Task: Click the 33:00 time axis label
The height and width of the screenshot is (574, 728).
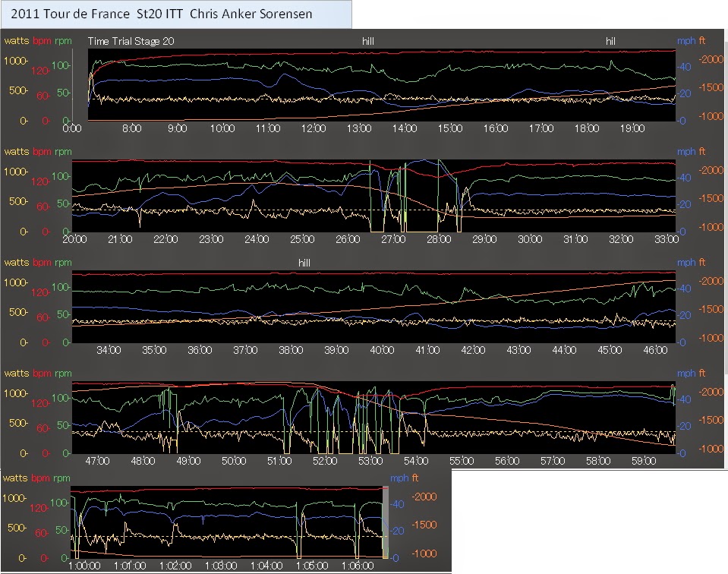Action: tap(666, 239)
